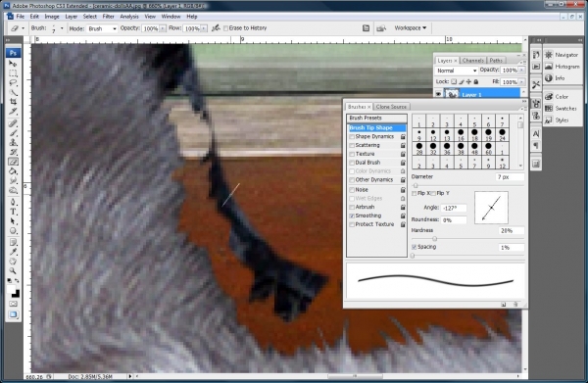Open the Brush Presets list
Screen dimensions: 588x383
[x=376, y=119]
